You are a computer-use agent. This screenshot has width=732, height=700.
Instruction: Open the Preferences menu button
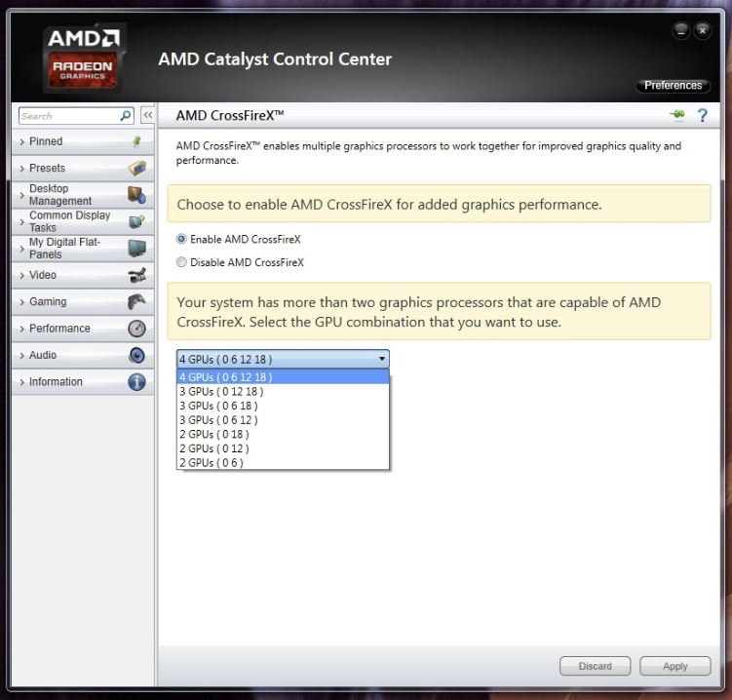point(673,86)
